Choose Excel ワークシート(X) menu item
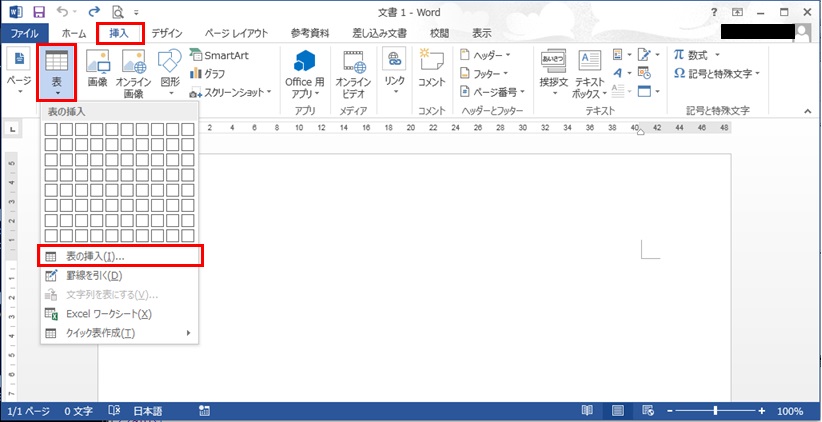The image size is (822, 422). click(120, 313)
